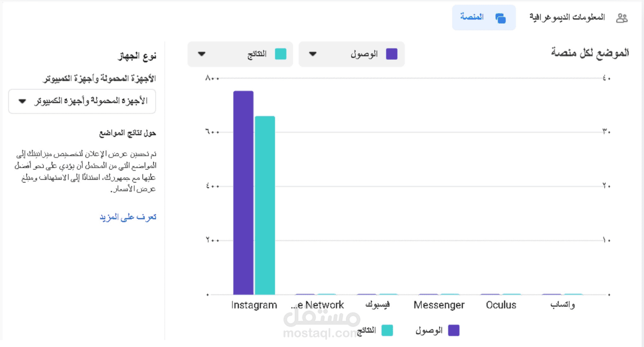Switch to the المنصة tab
The width and height of the screenshot is (644, 347).
point(484,18)
